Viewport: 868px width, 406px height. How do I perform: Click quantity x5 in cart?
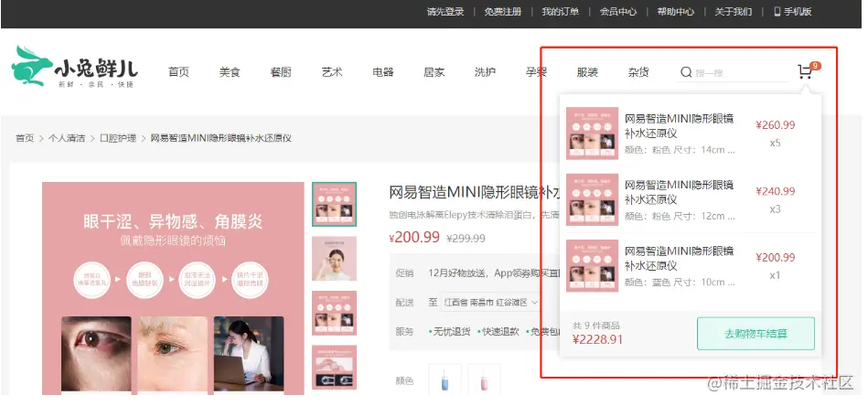(x=775, y=144)
